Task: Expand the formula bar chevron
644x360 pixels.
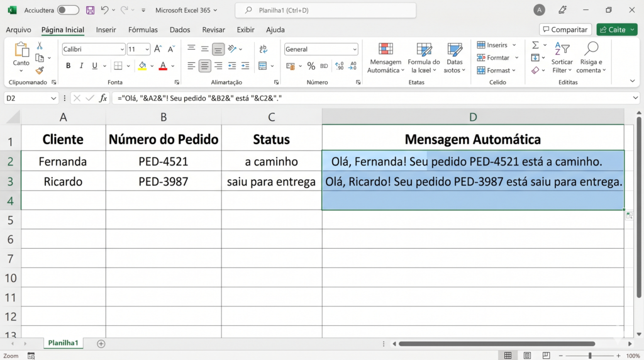Action: click(x=635, y=98)
